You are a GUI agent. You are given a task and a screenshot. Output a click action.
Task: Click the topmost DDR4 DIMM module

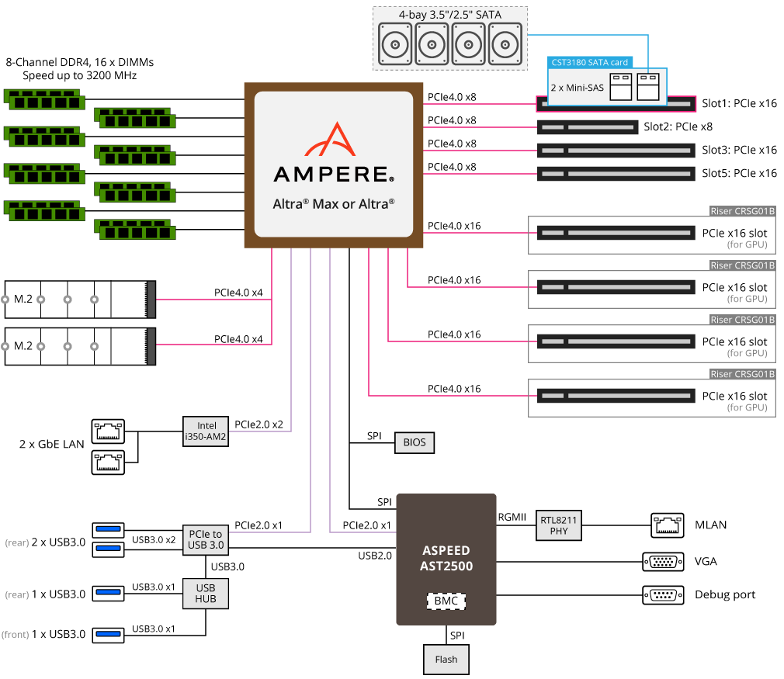coord(44,99)
